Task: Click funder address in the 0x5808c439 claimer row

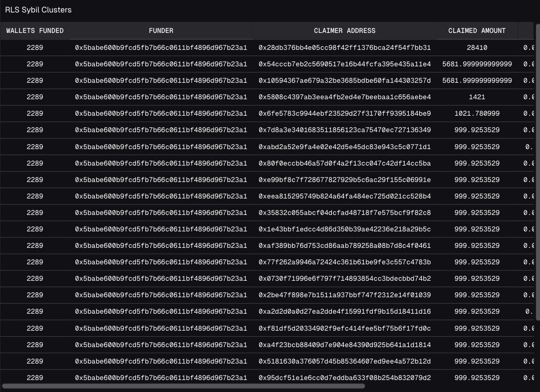Action: pos(161,97)
